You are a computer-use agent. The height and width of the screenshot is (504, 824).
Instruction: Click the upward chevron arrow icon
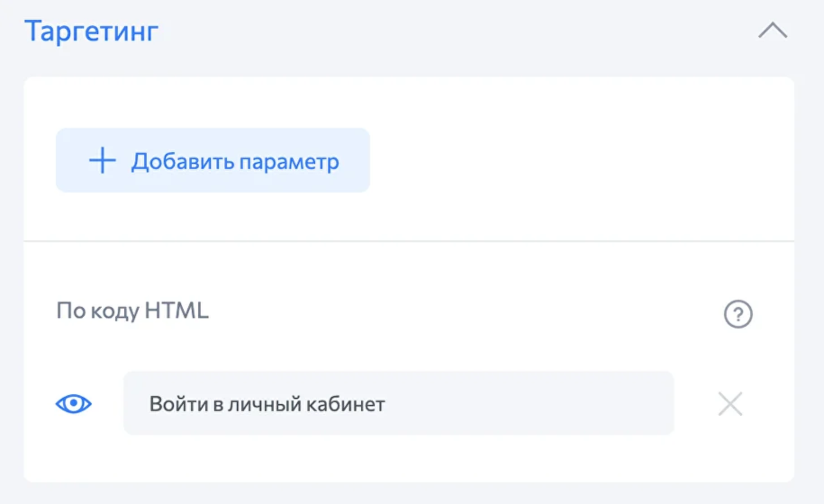tap(773, 31)
